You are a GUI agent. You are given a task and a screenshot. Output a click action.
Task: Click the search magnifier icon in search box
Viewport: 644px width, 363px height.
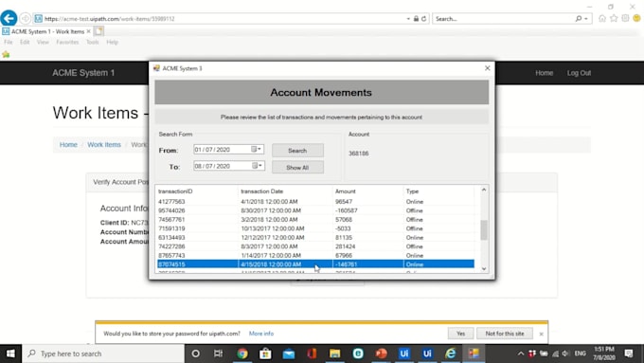pos(579,19)
